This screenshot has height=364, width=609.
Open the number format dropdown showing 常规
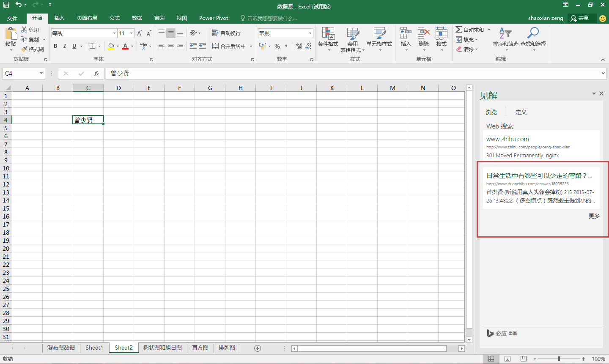click(x=310, y=33)
